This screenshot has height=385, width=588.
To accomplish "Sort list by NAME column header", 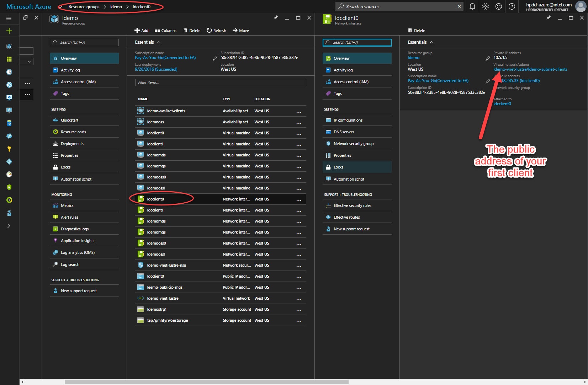I will click(143, 99).
